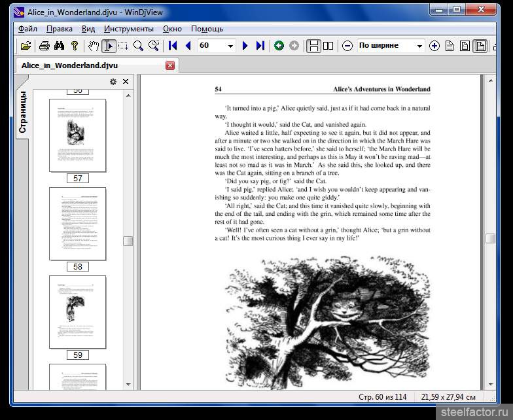Go to the next page
513x420 pixels.
[245, 46]
